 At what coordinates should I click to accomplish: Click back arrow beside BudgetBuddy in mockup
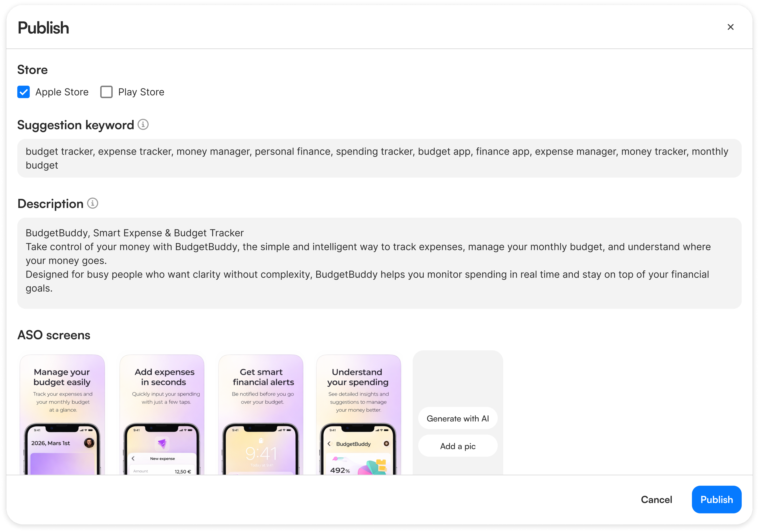click(x=329, y=444)
